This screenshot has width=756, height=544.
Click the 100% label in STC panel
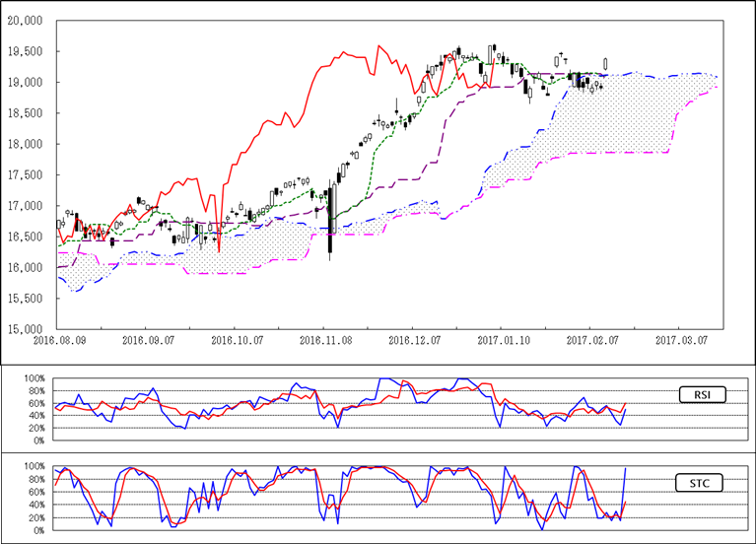click(x=34, y=466)
